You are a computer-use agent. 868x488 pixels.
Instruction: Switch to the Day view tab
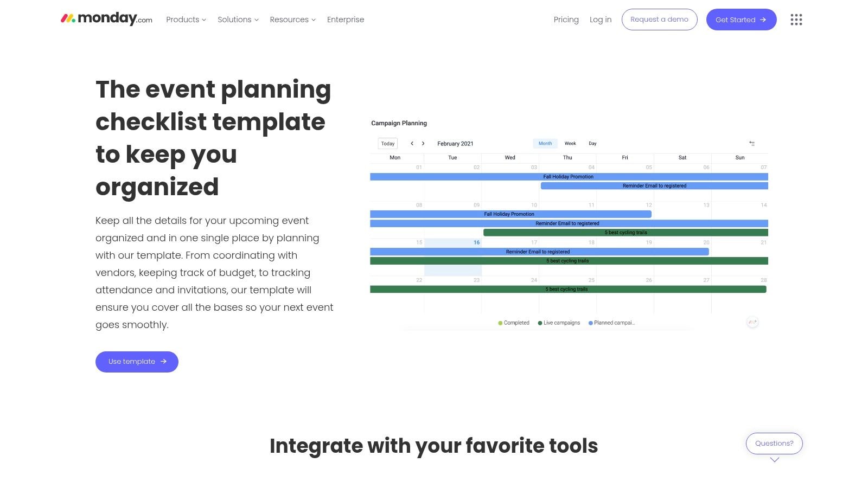pos(592,143)
